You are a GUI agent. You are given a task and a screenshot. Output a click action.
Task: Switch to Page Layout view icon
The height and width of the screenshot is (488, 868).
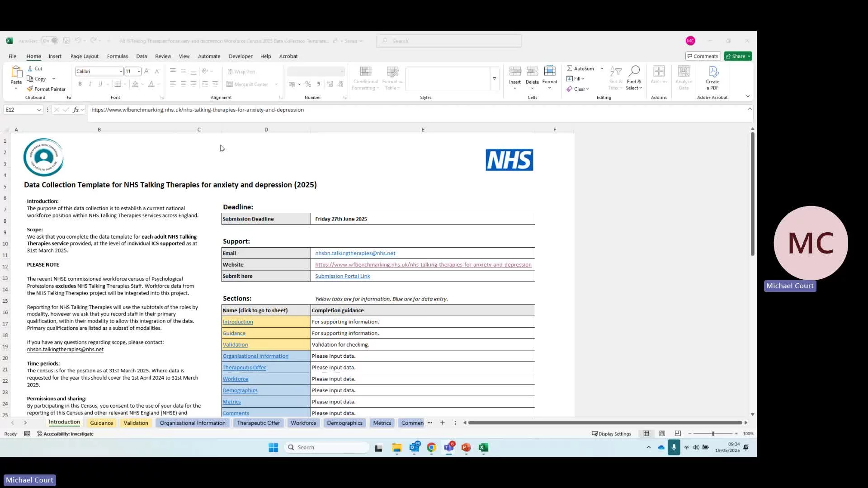click(x=662, y=433)
